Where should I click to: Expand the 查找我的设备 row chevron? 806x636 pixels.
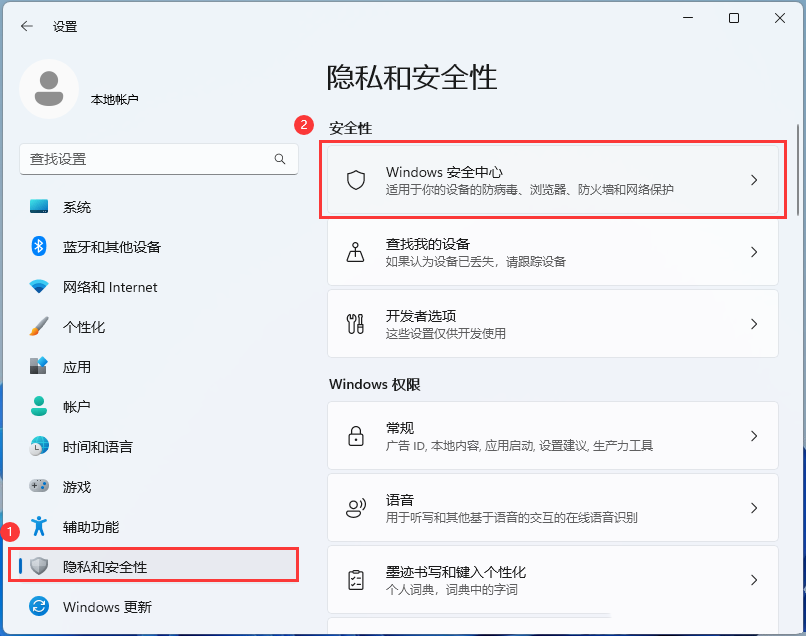(x=755, y=252)
